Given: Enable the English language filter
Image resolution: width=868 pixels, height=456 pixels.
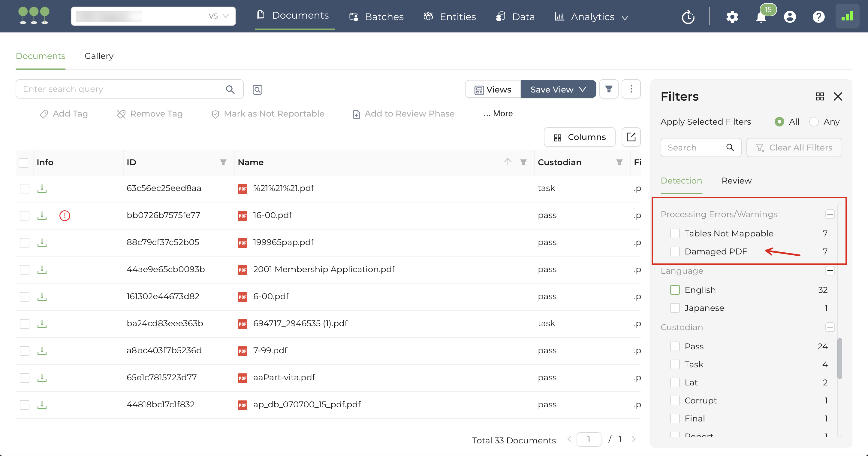Looking at the screenshot, I should 675,290.
